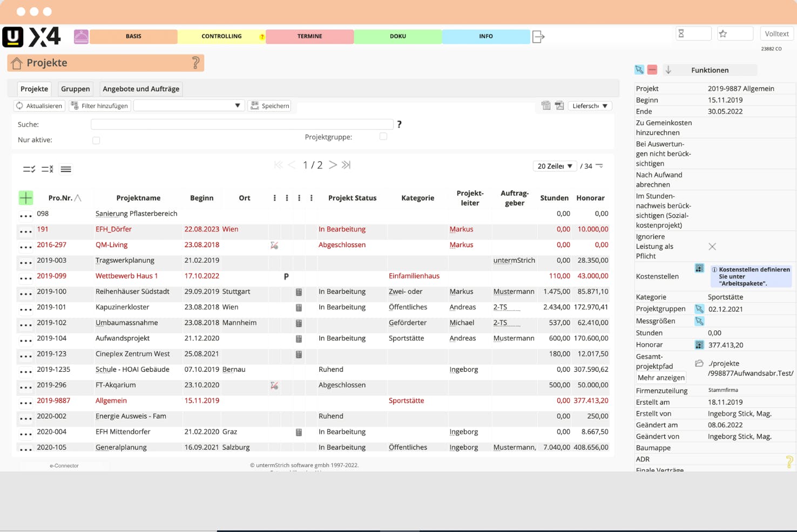Expand the options arrow beside 34 count
This screenshot has height=532, width=797.
coord(599,166)
